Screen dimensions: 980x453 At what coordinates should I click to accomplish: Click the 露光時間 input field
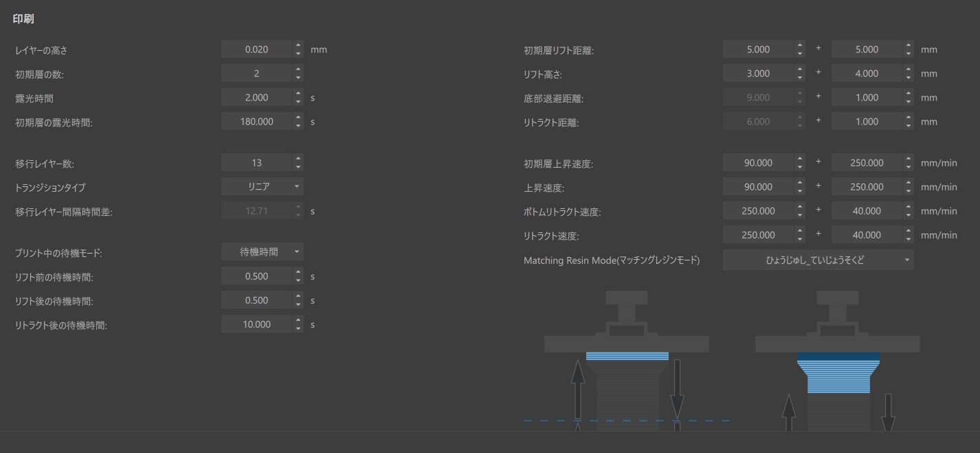point(256,98)
